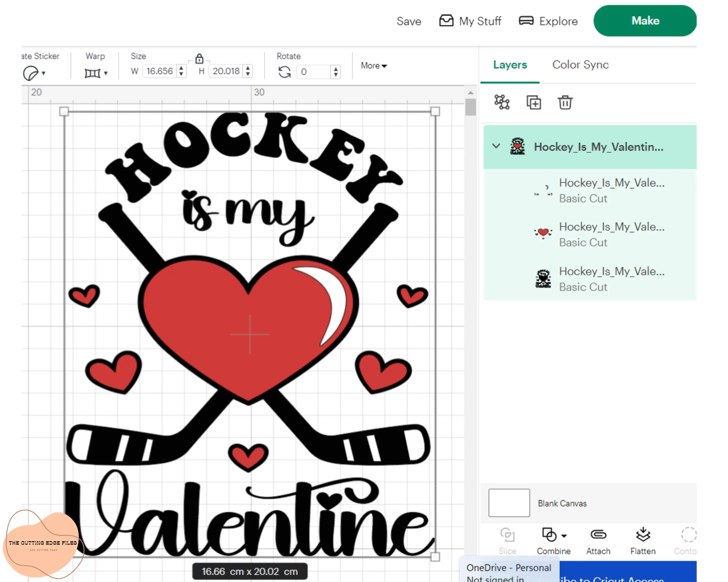The width and height of the screenshot is (728, 582).
Task: Select the black outline Basic Cut sublayer
Action: [x=590, y=279]
